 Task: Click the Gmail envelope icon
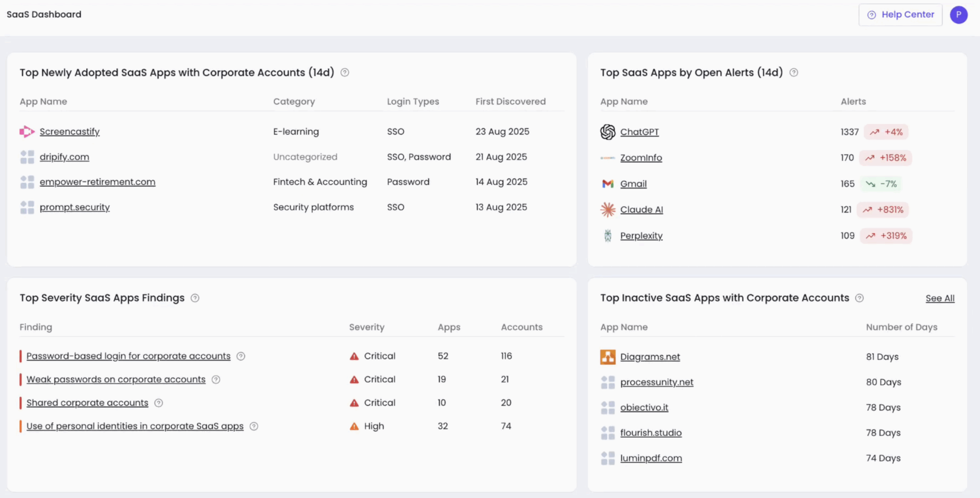coord(608,184)
